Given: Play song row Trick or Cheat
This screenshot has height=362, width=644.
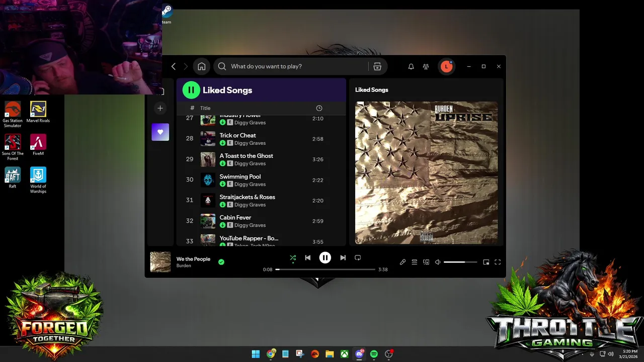Looking at the screenshot, I should [x=261, y=139].
